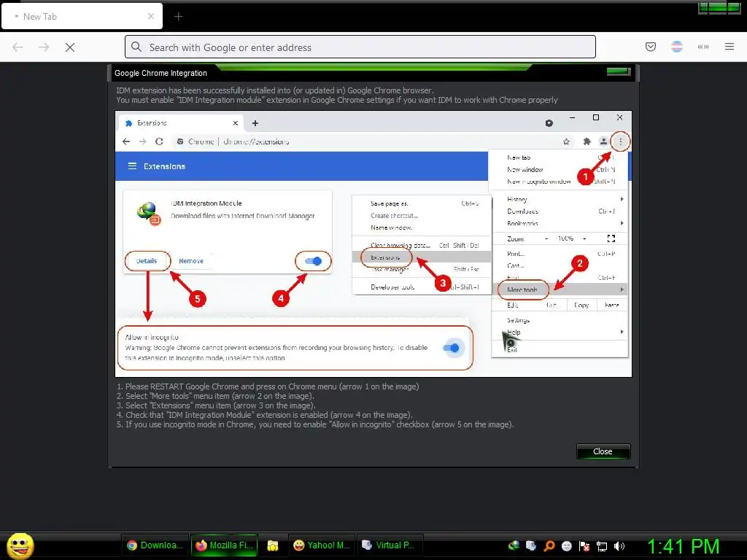Click instruction line "5. If you use incognito mode"
Screen dimensions: 747x560
[315, 425]
